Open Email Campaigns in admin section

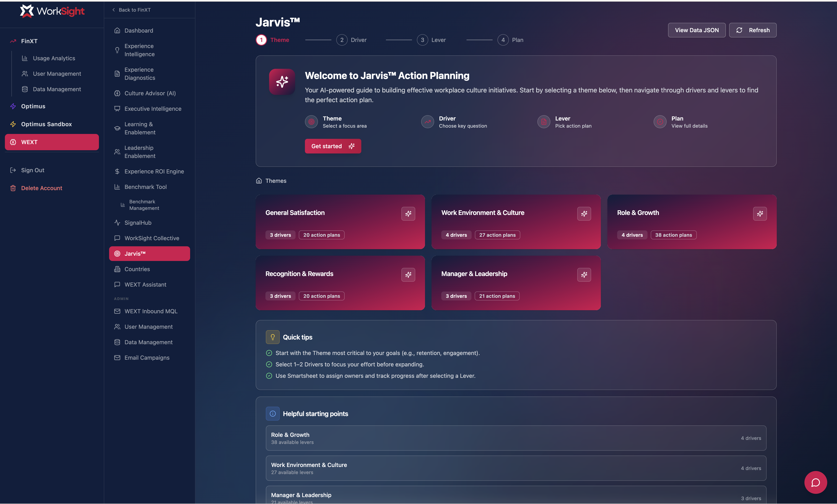click(x=149, y=358)
